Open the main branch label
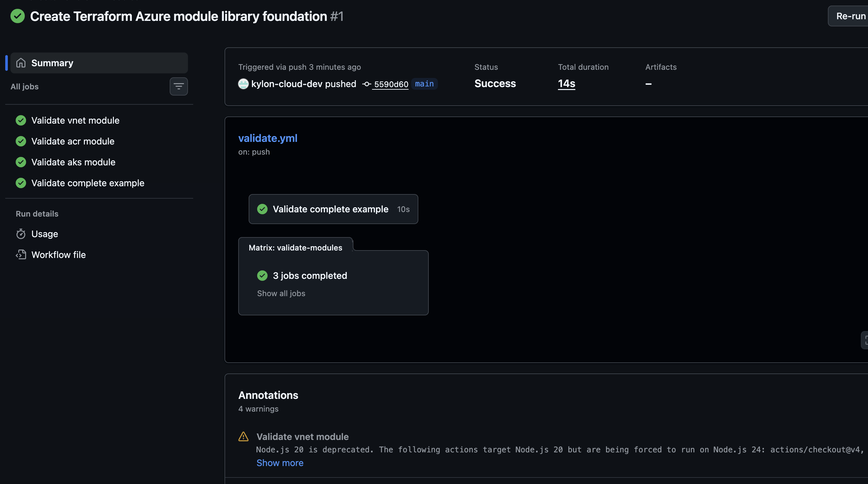Viewport: 868px width, 484px height. (424, 84)
